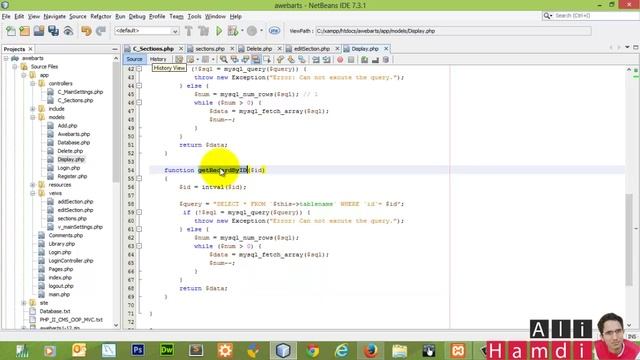Open the Refactor menu
640x360 pixels.
(101, 16)
